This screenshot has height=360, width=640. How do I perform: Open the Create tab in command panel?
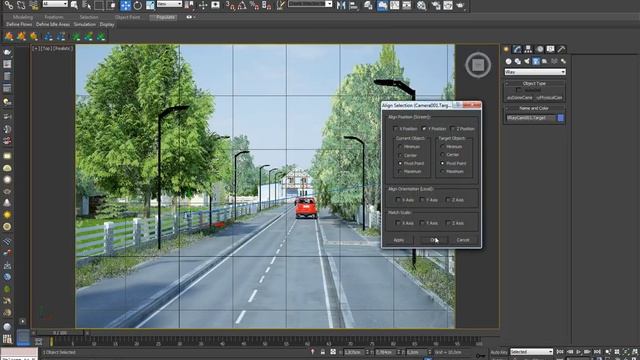pyautogui.click(x=507, y=49)
